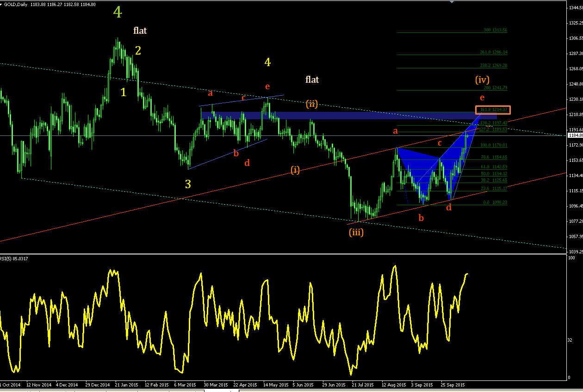Image resolution: width=583 pixels, height=392 pixels.
Task: Select the yellow 2 wave label
Action: point(138,50)
